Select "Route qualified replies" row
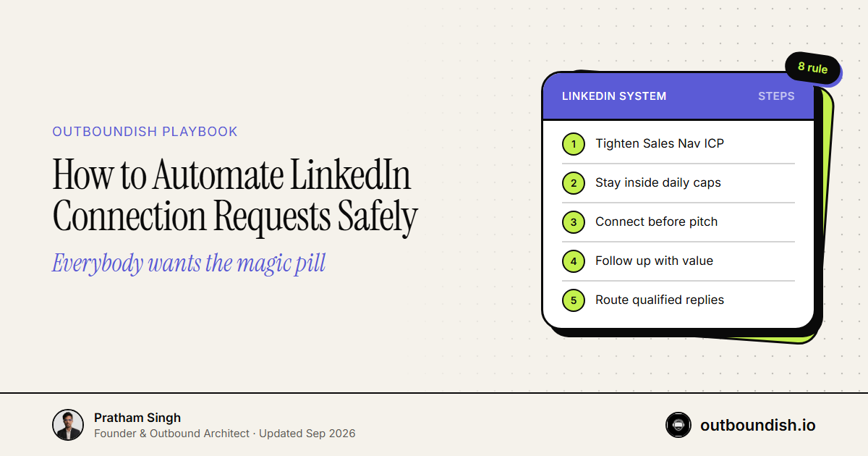868x456 pixels. (x=678, y=300)
